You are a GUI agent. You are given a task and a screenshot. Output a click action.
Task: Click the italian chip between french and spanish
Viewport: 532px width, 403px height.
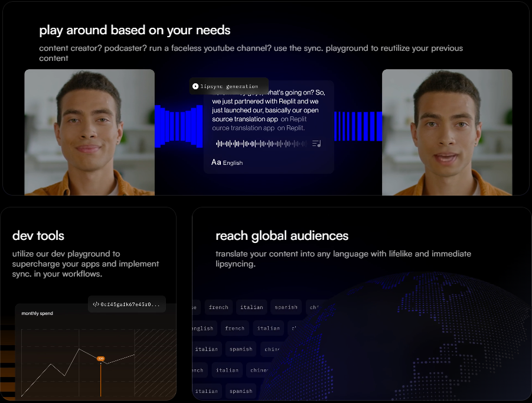[x=252, y=307]
